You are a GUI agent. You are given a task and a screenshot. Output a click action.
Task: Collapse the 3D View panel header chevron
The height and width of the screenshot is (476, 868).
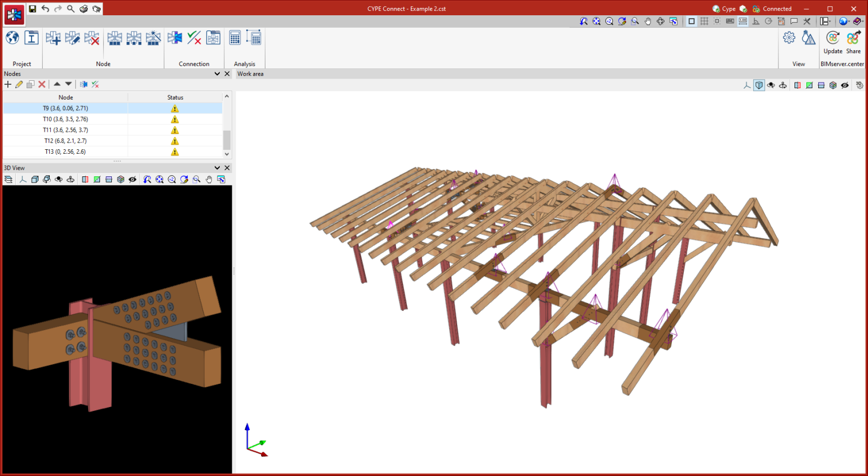pyautogui.click(x=218, y=167)
